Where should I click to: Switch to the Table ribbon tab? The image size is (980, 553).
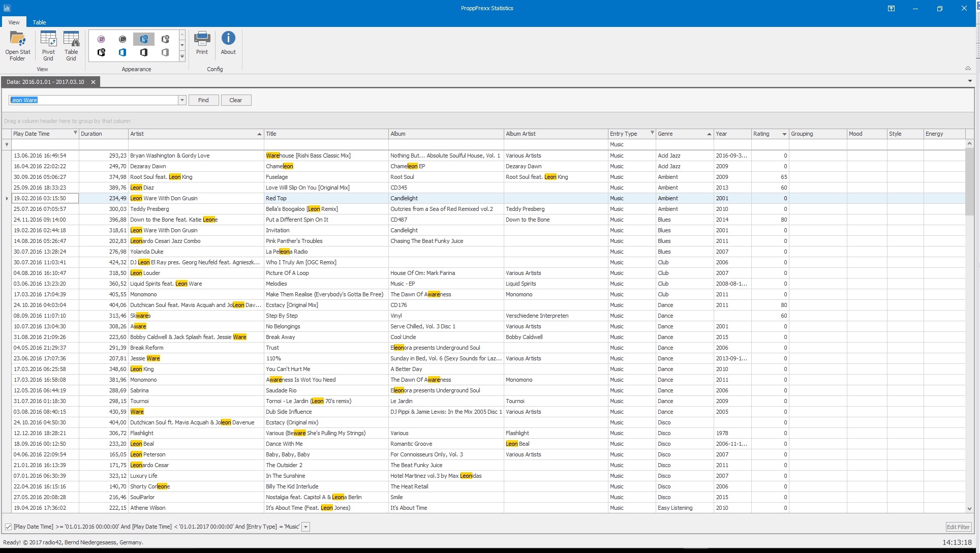coord(39,22)
